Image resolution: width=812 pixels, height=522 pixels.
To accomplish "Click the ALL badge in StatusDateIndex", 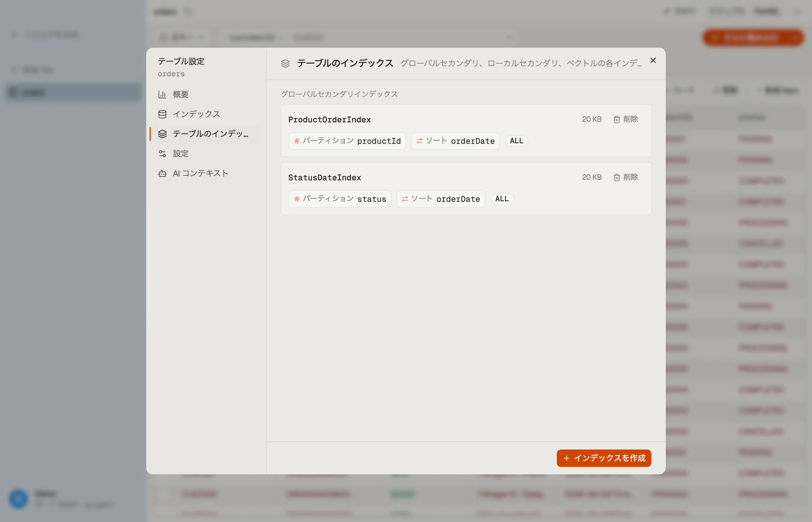I will [x=502, y=199].
